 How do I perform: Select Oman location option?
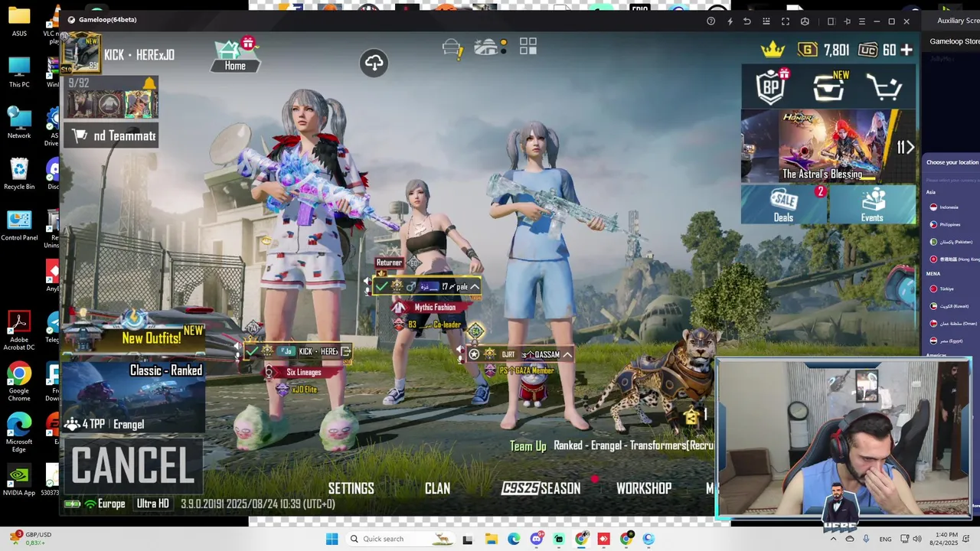[953, 324]
